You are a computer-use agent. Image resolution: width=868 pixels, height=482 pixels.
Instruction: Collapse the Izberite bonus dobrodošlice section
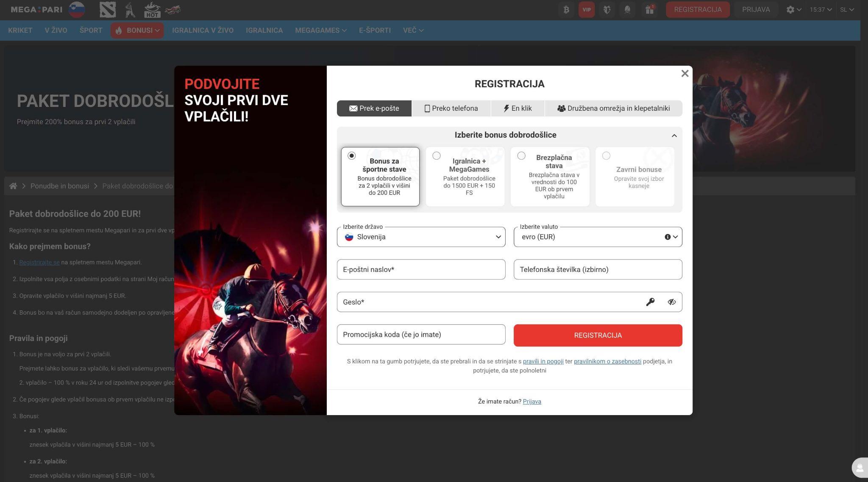[x=674, y=136]
